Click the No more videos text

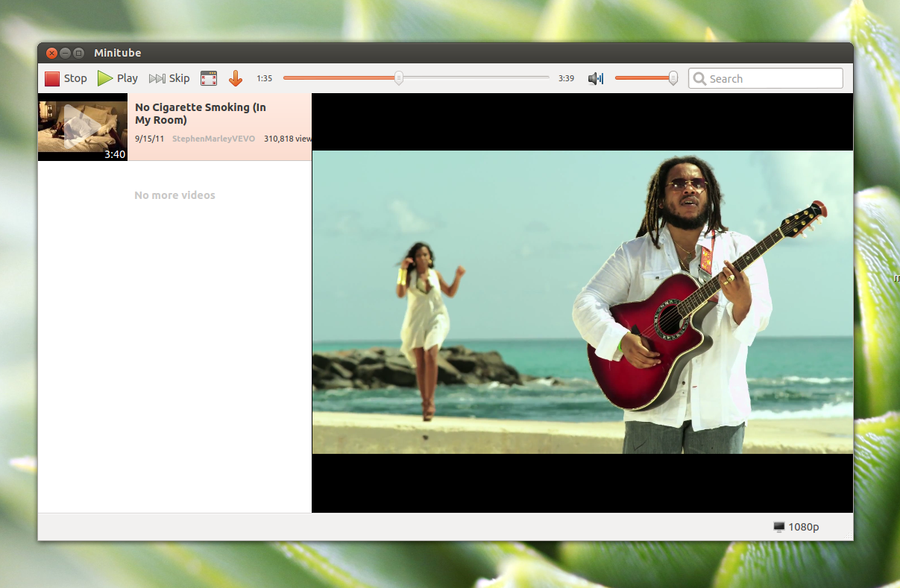(x=174, y=195)
